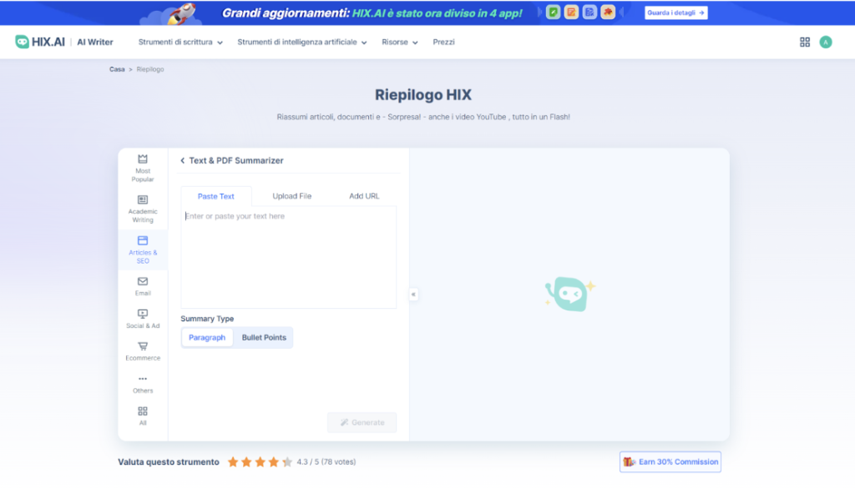This screenshot has height=504, width=855.
Task: Open the apps grid icon in header
Action: click(805, 42)
